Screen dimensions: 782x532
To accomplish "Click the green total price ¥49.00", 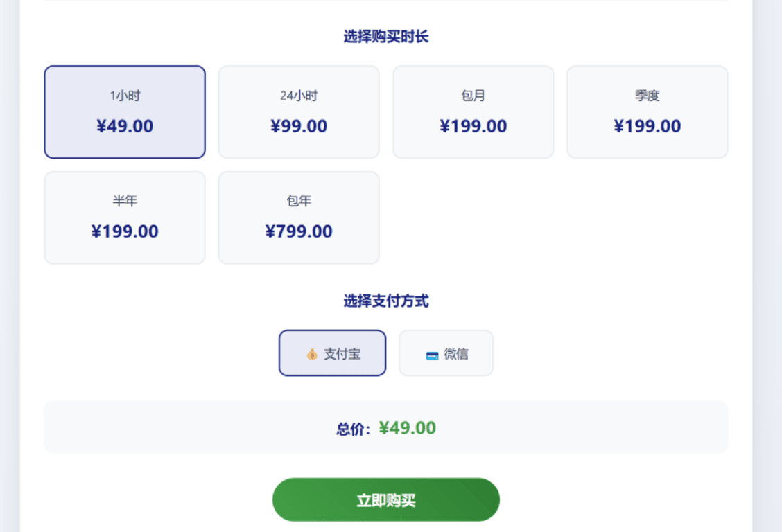I will click(408, 428).
